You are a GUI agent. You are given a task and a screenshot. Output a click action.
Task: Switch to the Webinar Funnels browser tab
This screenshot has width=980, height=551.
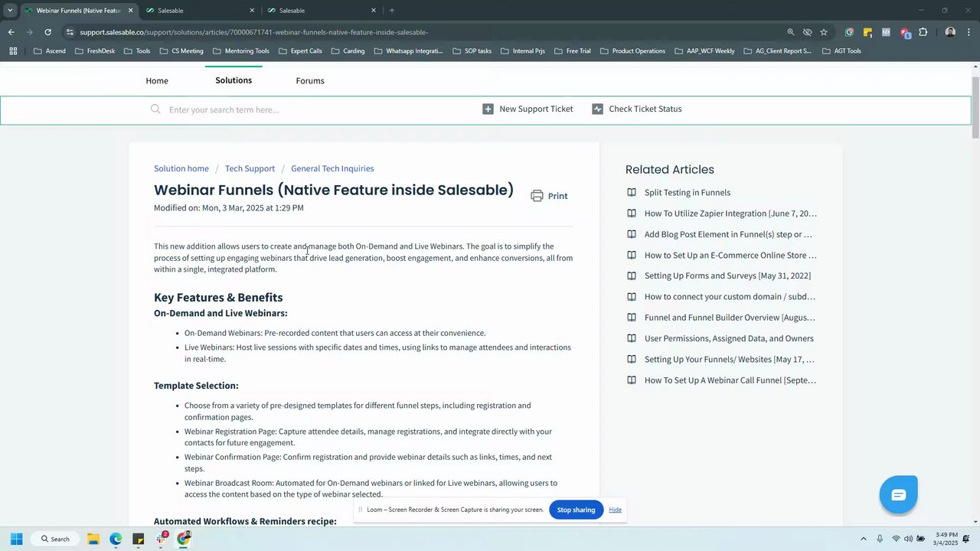point(78,11)
